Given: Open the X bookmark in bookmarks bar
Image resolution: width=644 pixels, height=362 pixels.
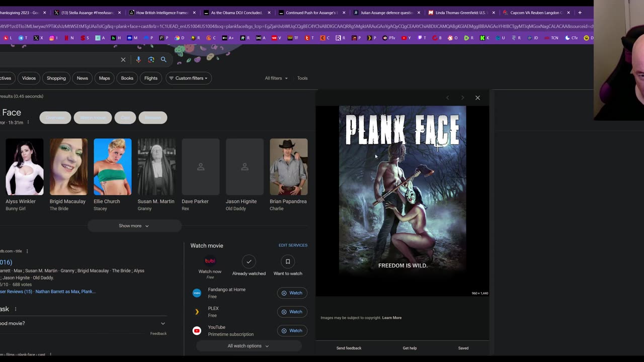Looking at the screenshot, I should click(x=38, y=38).
